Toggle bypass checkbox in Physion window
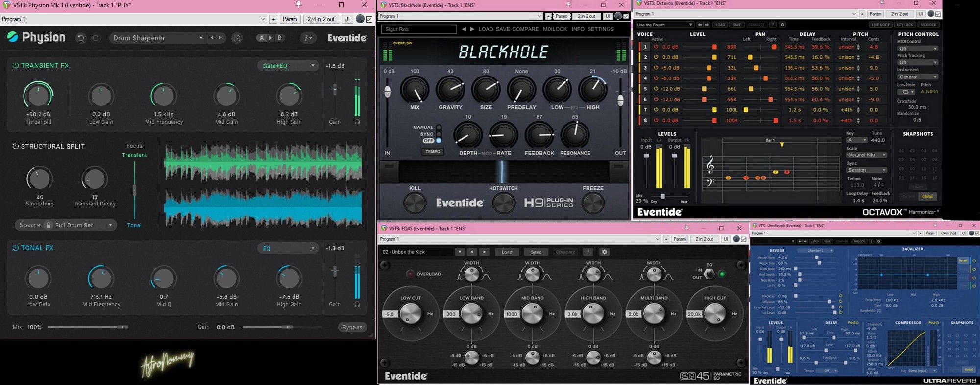 tap(369, 19)
